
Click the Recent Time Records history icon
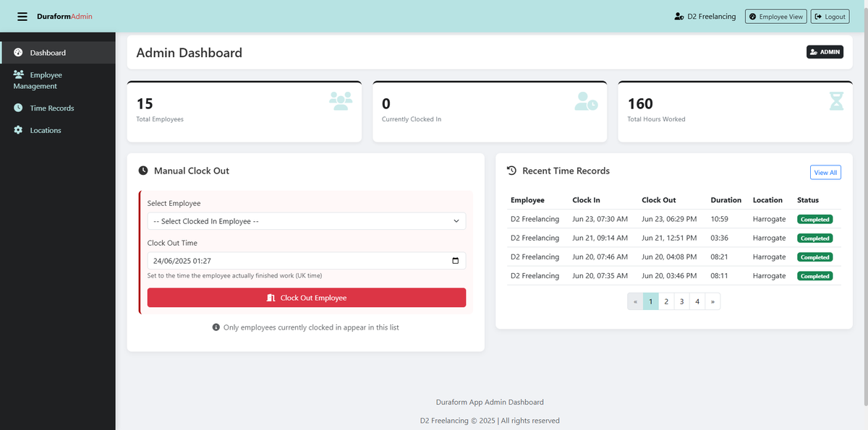tap(511, 171)
